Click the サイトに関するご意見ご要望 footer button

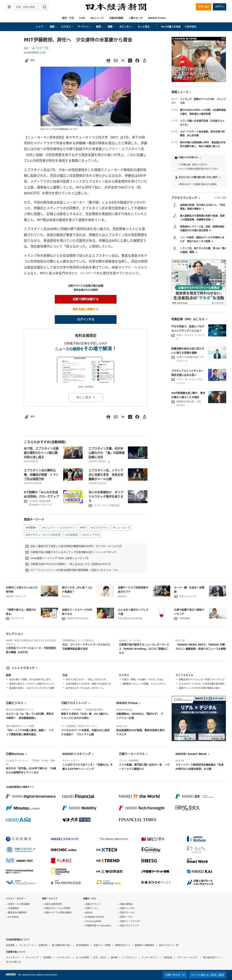208,975
